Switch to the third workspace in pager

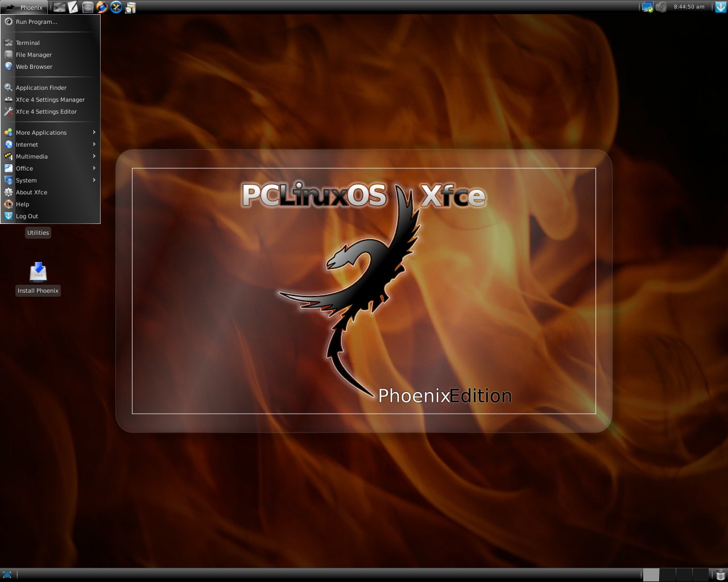coord(684,575)
